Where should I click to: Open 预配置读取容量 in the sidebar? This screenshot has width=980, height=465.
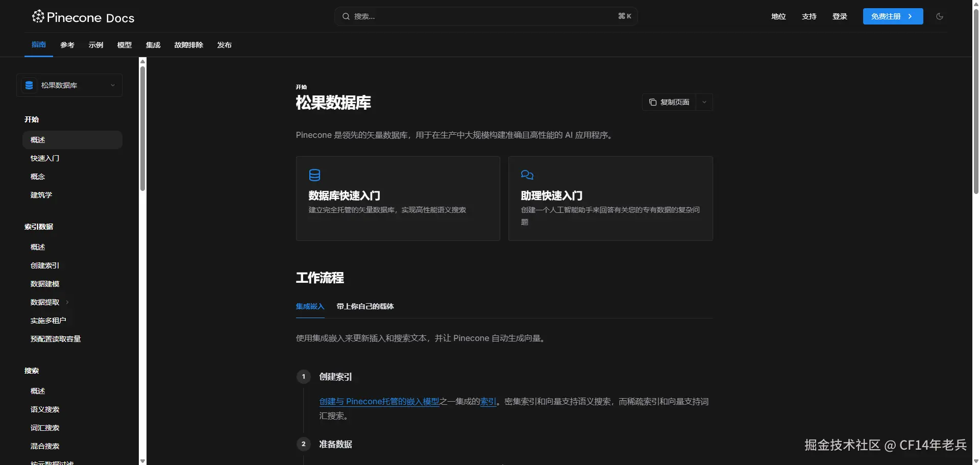click(72, 339)
